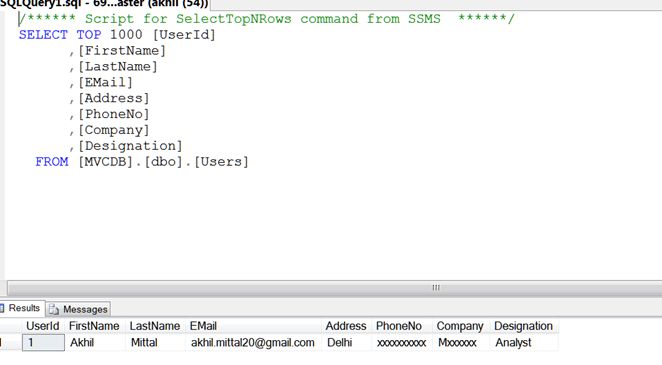The height and width of the screenshot is (365, 662).
Task: Click the [Company] line in the query
Action: (109, 130)
